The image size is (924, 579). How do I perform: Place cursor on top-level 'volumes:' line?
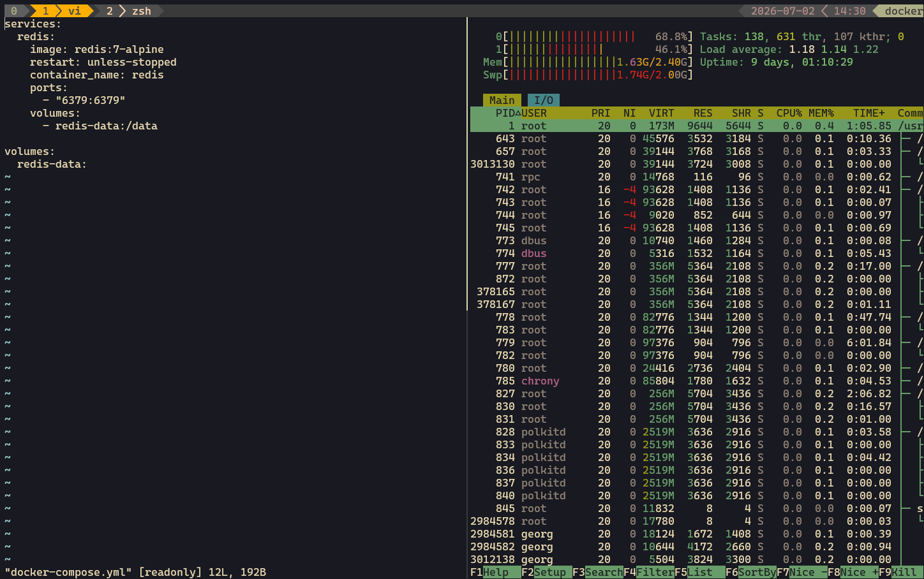point(30,151)
